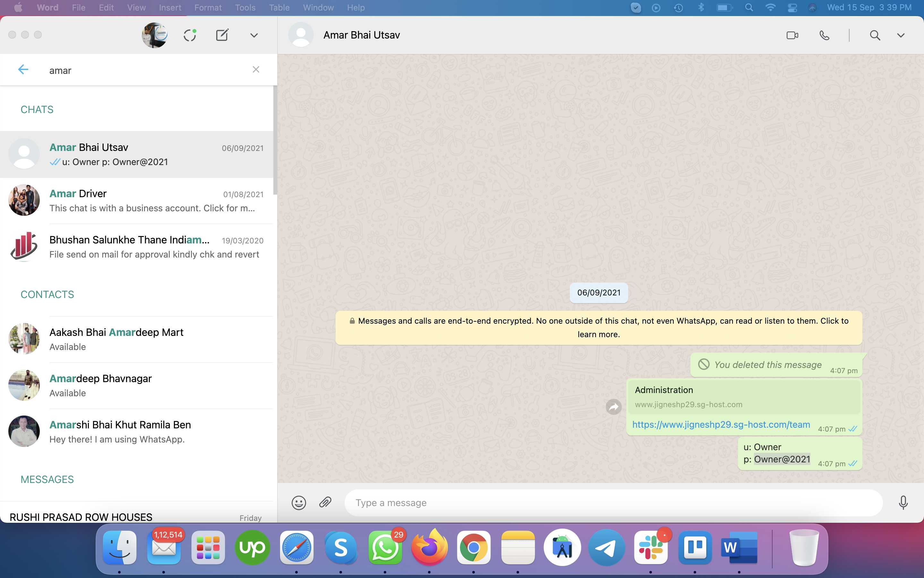Search within the conversation
This screenshot has width=924, height=578.
[x=875, y=35]
